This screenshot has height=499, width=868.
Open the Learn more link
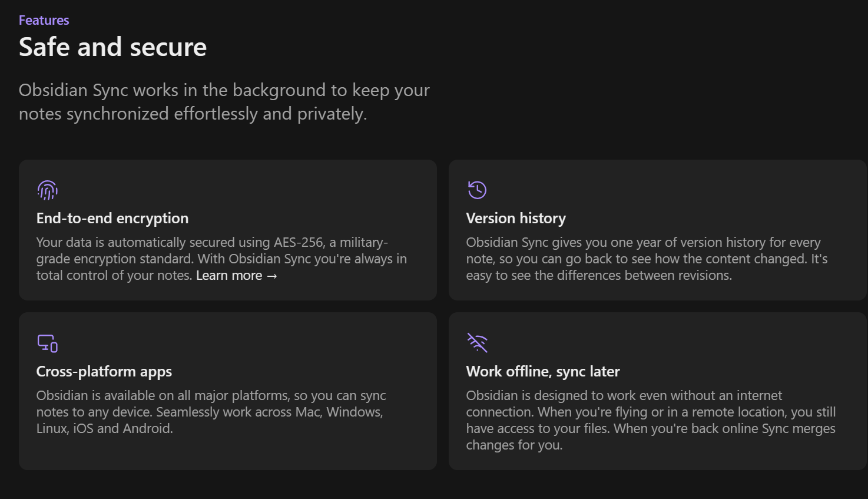(229, 276)
